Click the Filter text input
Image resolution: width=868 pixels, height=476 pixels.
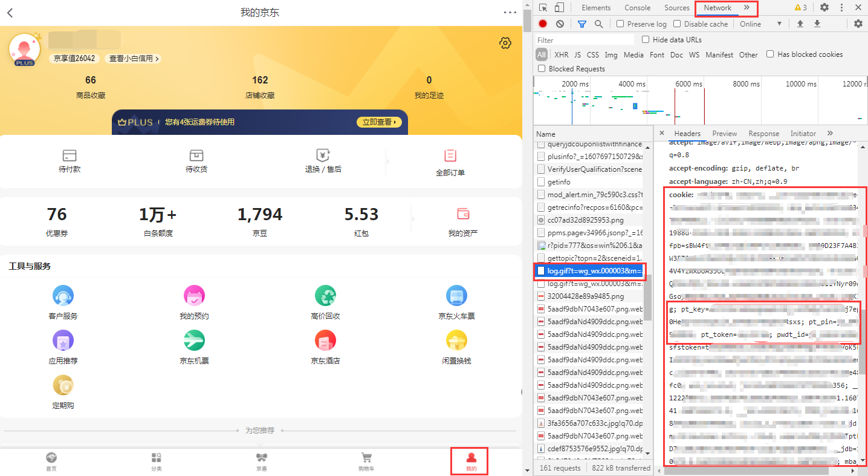[x=585, y=40]
